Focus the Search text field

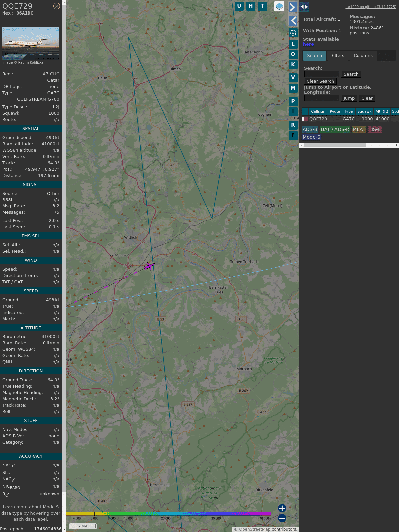(x=322, y=74)
